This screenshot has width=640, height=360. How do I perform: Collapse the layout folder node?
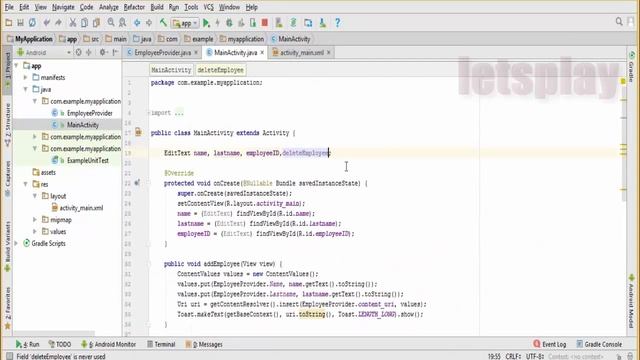pyautogui.click(x=35, y=196)
